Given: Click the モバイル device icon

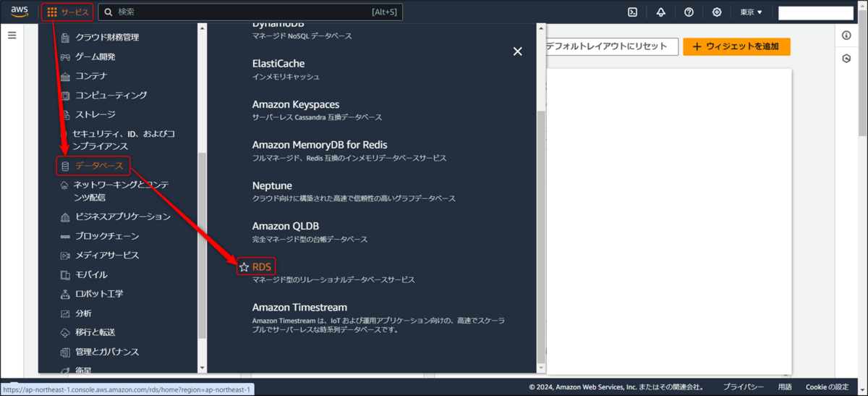Looking at the screenshot, I should (65, 275).
